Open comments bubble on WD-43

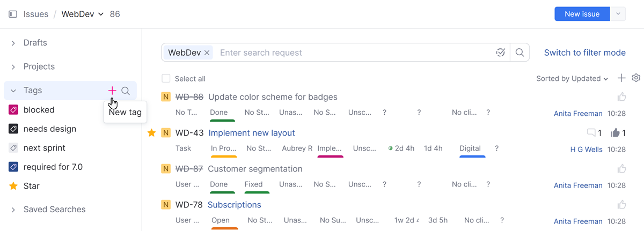coord(591,133)
